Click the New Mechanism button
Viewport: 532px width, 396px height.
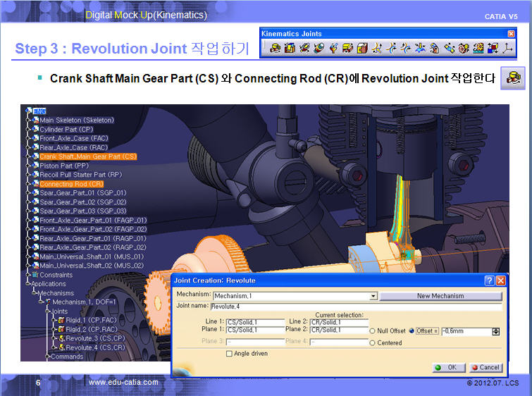click(440, 296)
